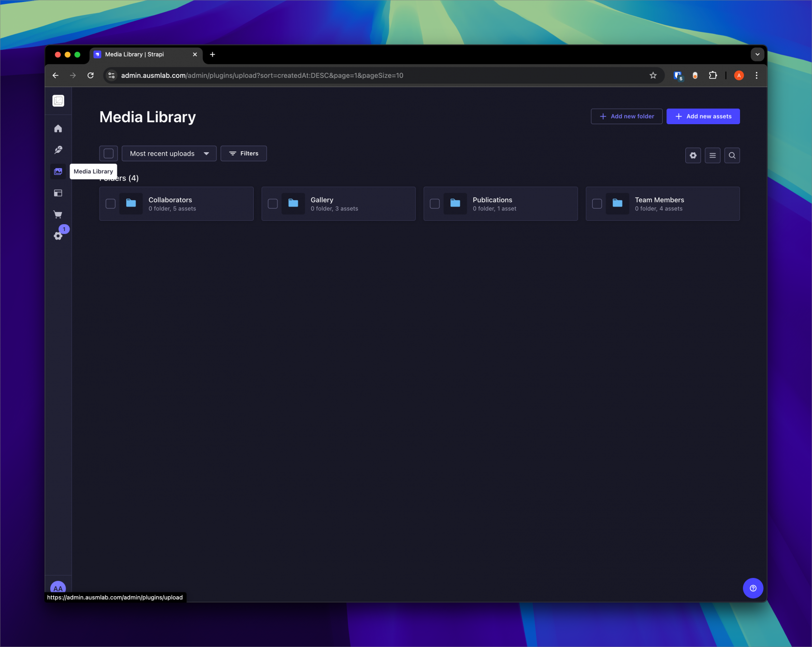Open the Filters dropdown
This screenshot has height=647, width=812.
[x=244, y=154]
